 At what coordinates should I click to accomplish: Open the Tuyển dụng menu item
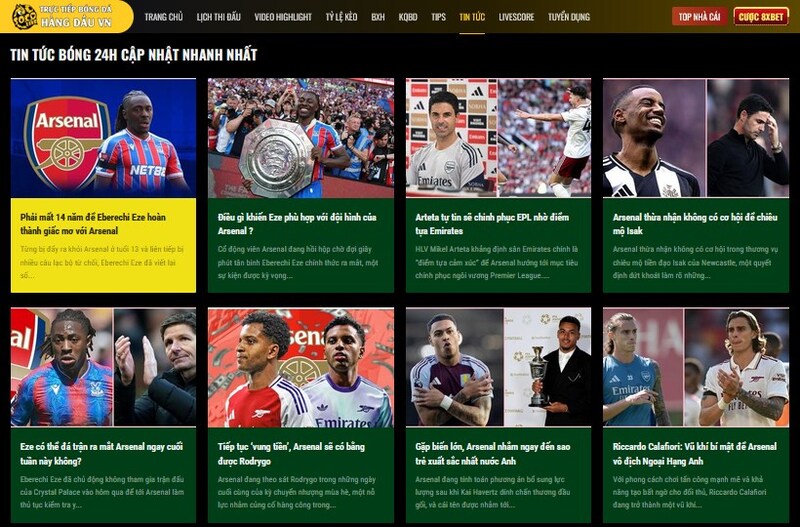point(568,17)
